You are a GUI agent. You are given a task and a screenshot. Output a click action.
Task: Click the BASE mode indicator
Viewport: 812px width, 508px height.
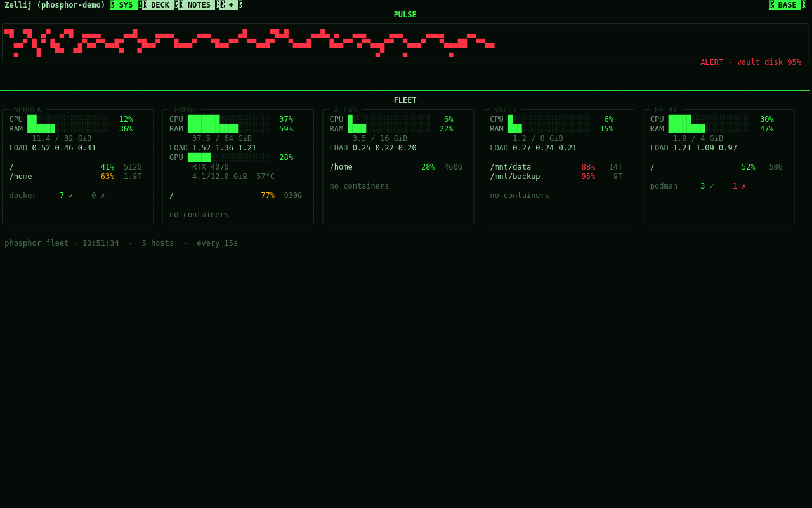coord(787,5)
